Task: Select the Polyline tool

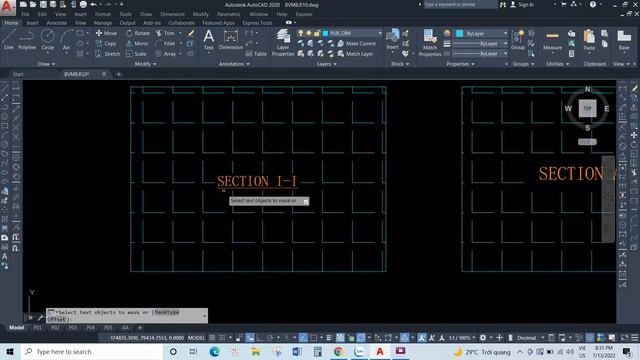Action: (27, 40)
